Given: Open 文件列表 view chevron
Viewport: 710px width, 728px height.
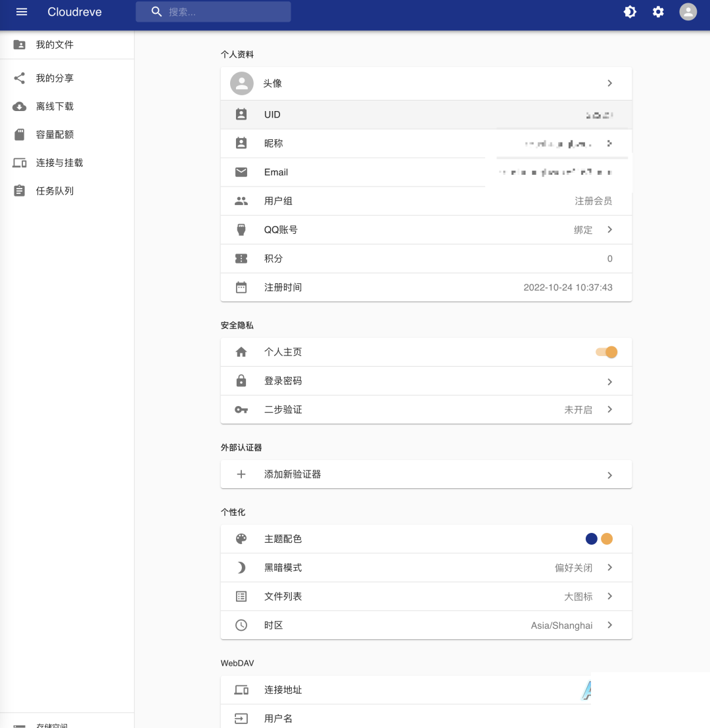Looking at the screenshot, I should pyautogui.click(x=609, y=597).
